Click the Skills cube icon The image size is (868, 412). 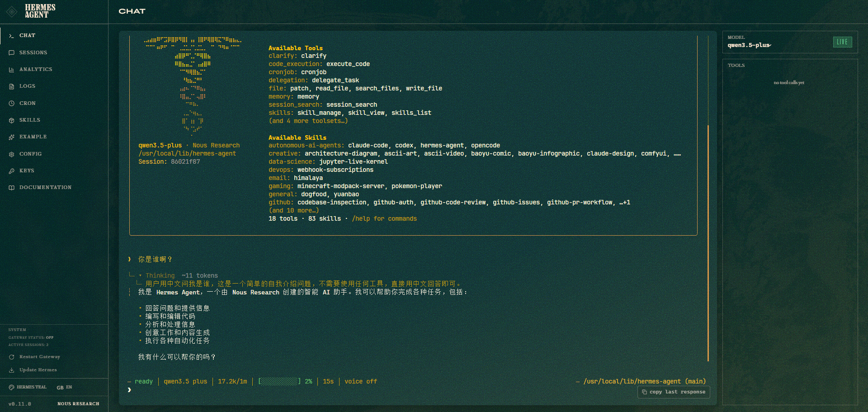(x=11, y=120)
